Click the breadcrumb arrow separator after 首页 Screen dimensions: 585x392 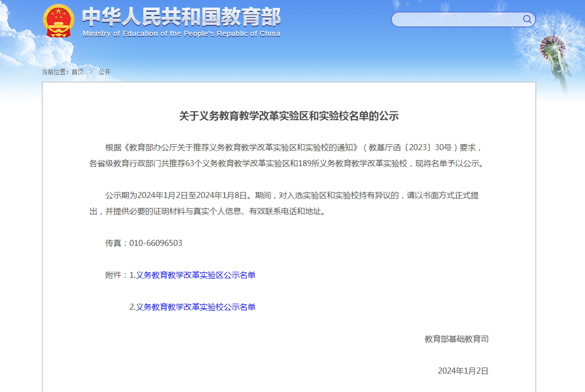(x=91, y=72)
